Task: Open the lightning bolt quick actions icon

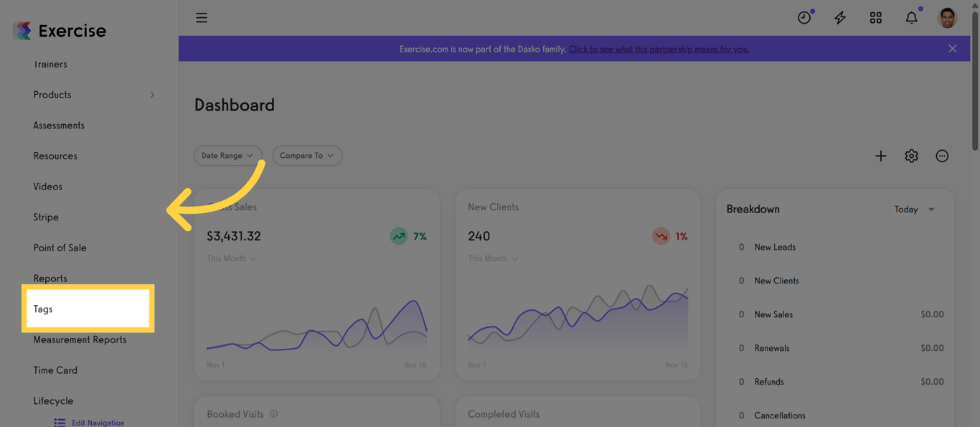Action: click(840, 18)
